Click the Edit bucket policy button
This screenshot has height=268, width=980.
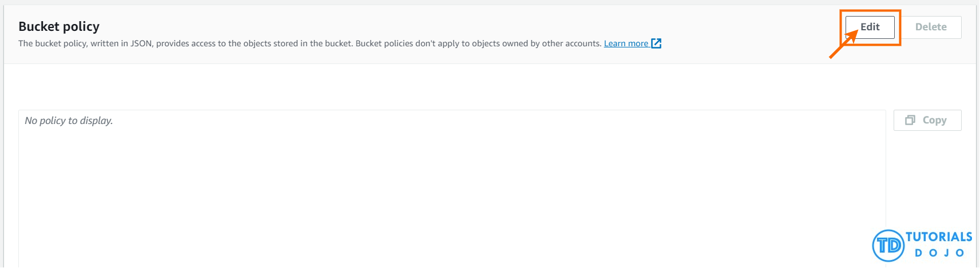870,27
